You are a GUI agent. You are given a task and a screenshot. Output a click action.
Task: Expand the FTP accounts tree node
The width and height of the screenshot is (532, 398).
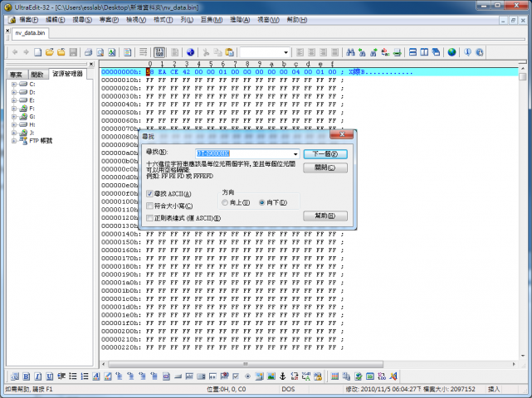click(14, 141)
